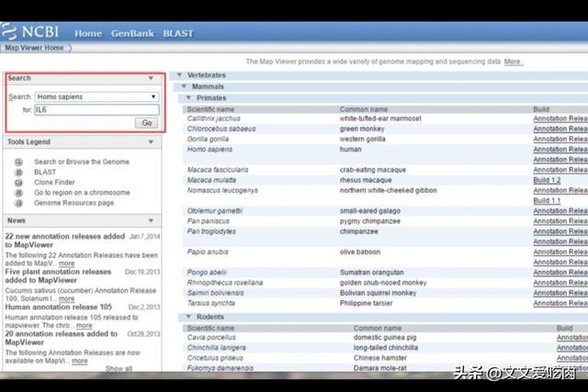Open BLAST in the top navigation

click(178, 33)
